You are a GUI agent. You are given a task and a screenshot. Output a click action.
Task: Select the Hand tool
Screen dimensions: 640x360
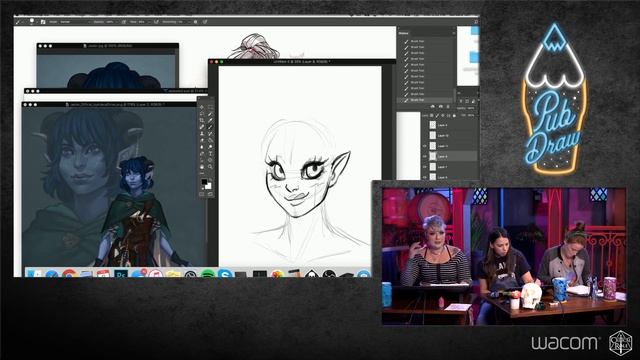[202, 167]
